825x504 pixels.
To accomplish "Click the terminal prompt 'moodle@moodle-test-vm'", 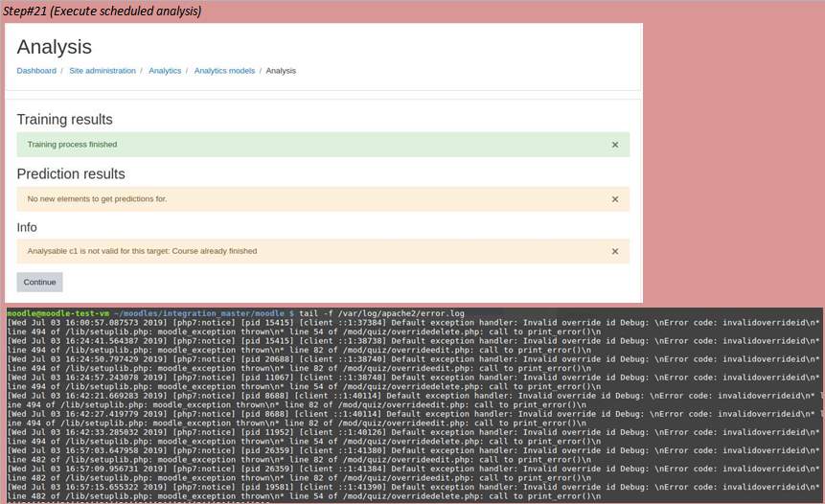I will pos(57,313).
